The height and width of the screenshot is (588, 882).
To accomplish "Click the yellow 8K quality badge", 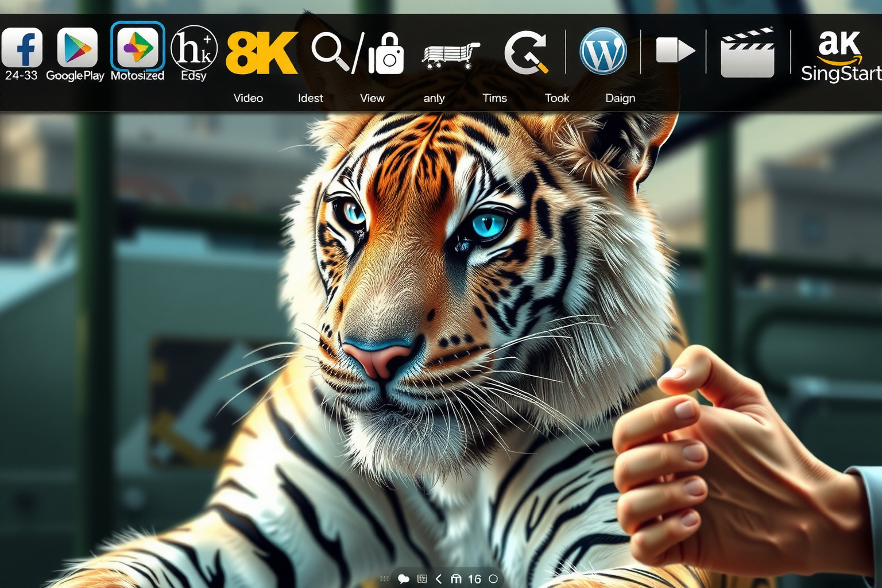I will coord(261,53).
